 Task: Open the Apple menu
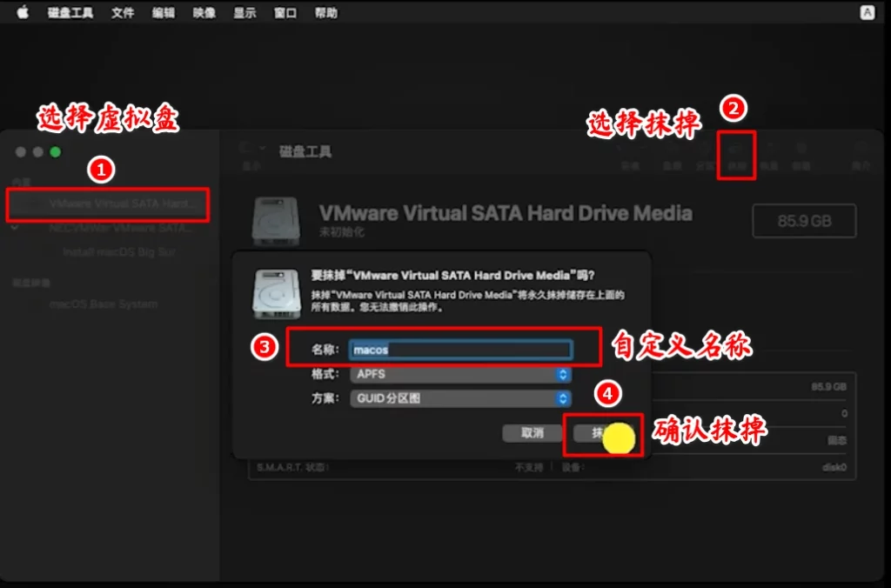(23, 12)
